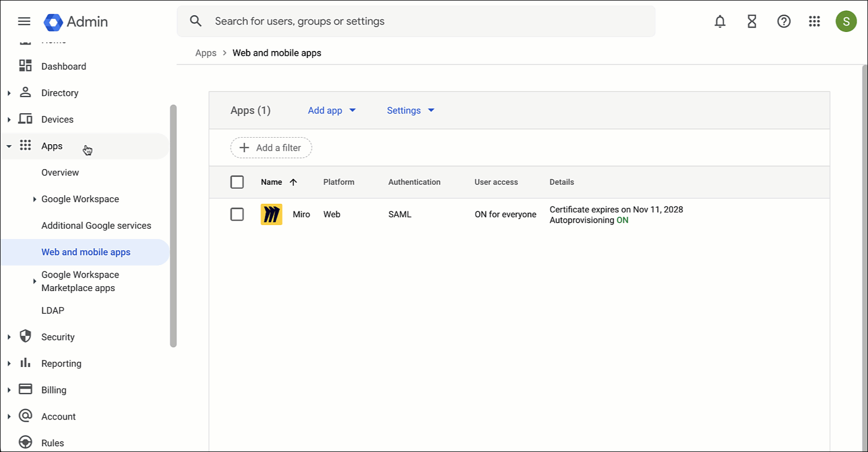Image resolution: width=868 pixels, height=452 pixels.
Task: Expand the Security section arrow
Action: 9,337
